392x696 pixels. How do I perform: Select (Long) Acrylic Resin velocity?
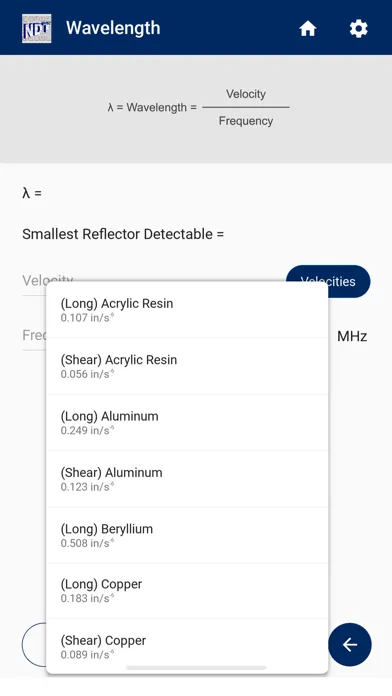pos(187,309)
